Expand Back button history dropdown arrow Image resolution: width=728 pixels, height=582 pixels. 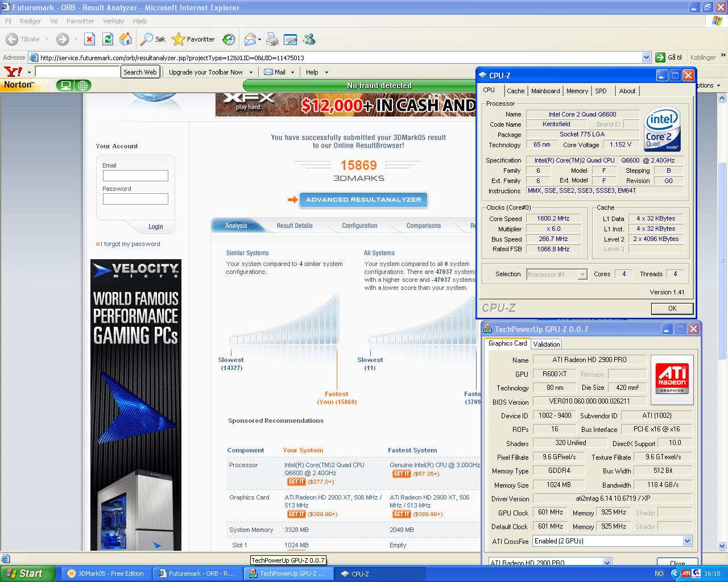coord(47,39)
